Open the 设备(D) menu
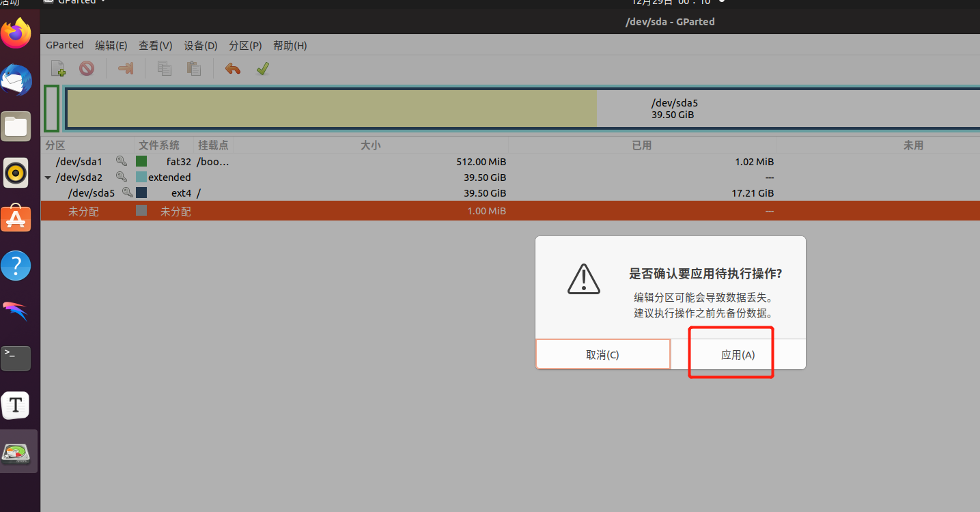The height and width of the screenshot is (512, 980). [x=200, y=46]
